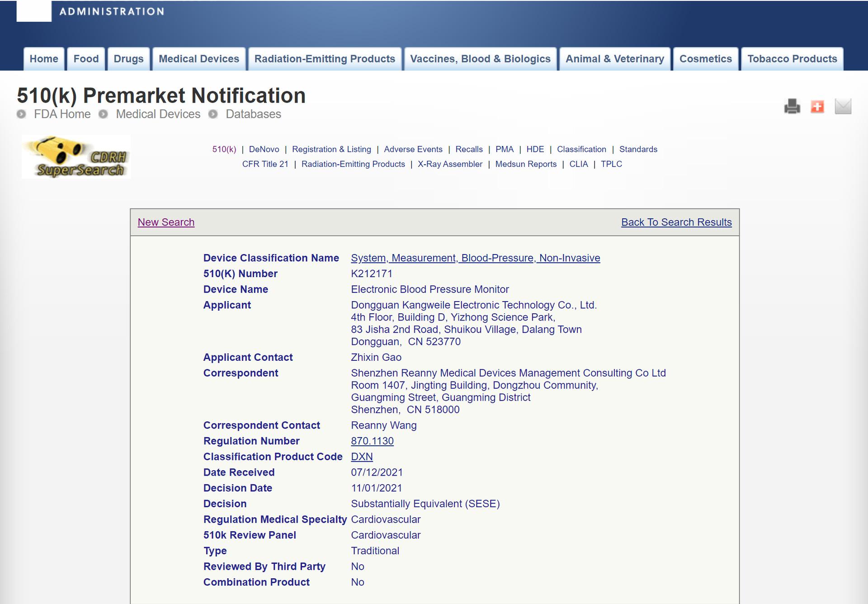The height and width of the screenshot is (604, 868).
Task: Open the CFR Title 21 link
Action: [265, 164]
